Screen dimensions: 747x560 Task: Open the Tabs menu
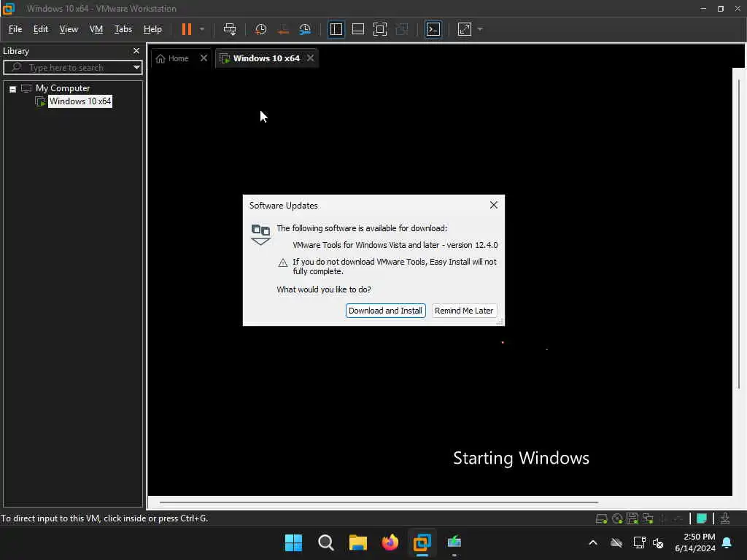pyautogui.click(x=123, y=29)
